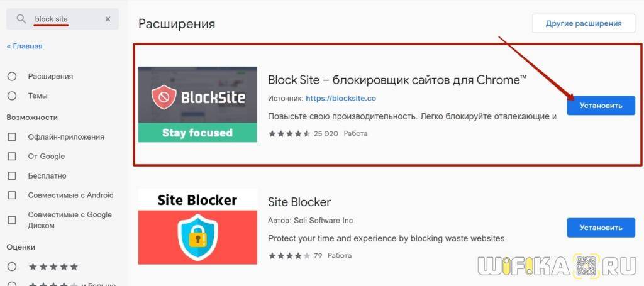Viewport: 644px width, 286px height.
Task: Toggle the Бесплатно checkbox
Action: tap(12, 176)
